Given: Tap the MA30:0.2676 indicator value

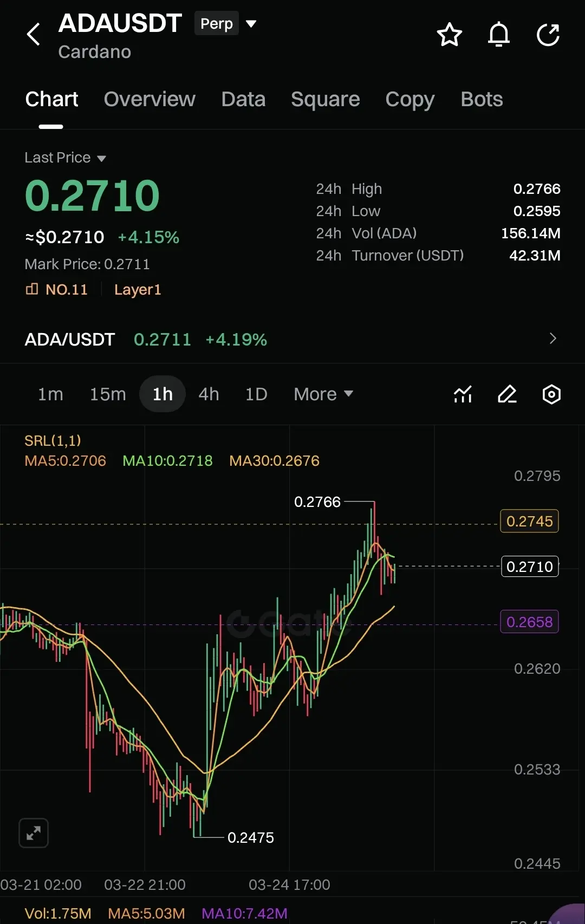Looking at the screenshot, I should (x=274, y=461).
